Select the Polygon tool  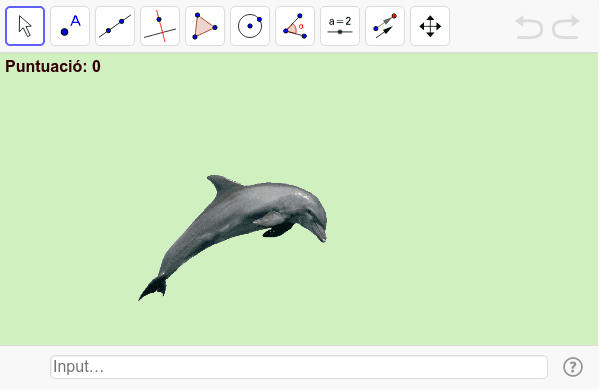tap(205, 26)
